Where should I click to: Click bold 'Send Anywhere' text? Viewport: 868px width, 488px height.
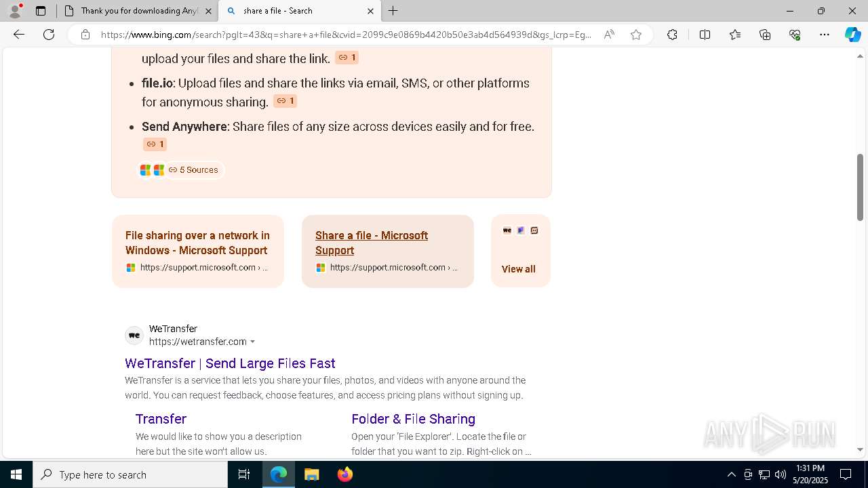tap(184, 127)
